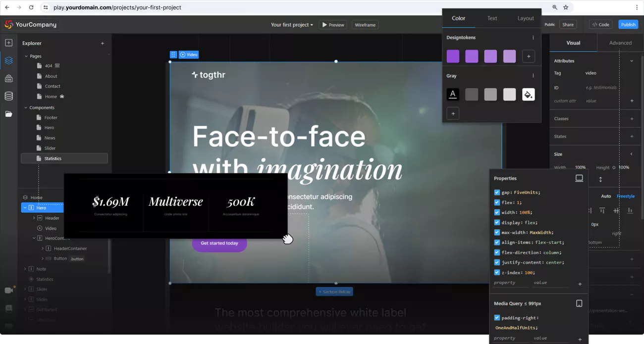
Task: Uncheck the padding-right media query property
Action: [x=497, y=317]
